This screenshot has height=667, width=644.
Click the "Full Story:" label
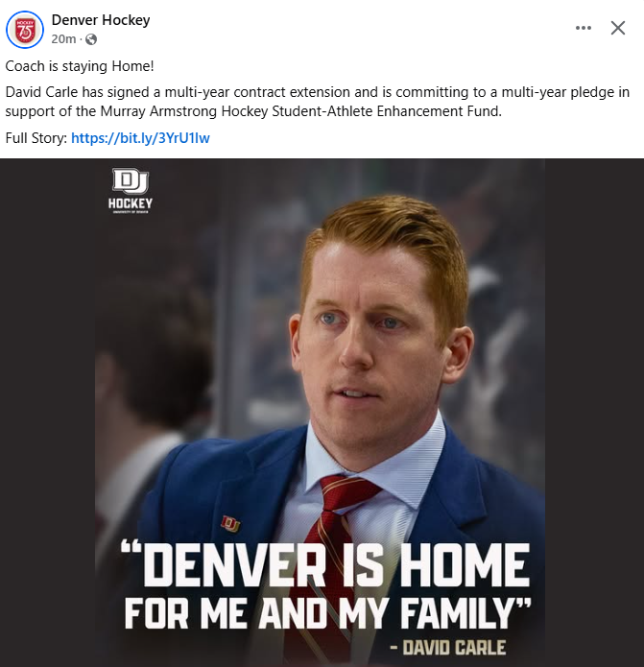[x=36, y=138]
